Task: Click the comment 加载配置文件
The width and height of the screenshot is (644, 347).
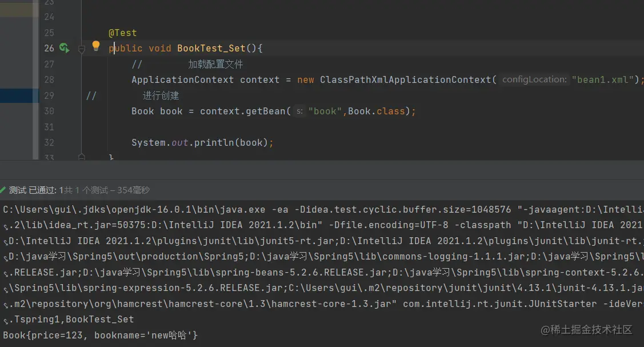Action: point(215,64)
